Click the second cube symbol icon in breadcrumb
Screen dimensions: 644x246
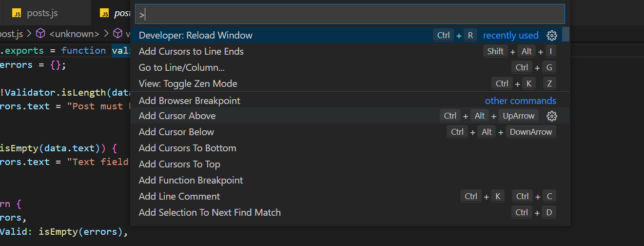(117, 34)
